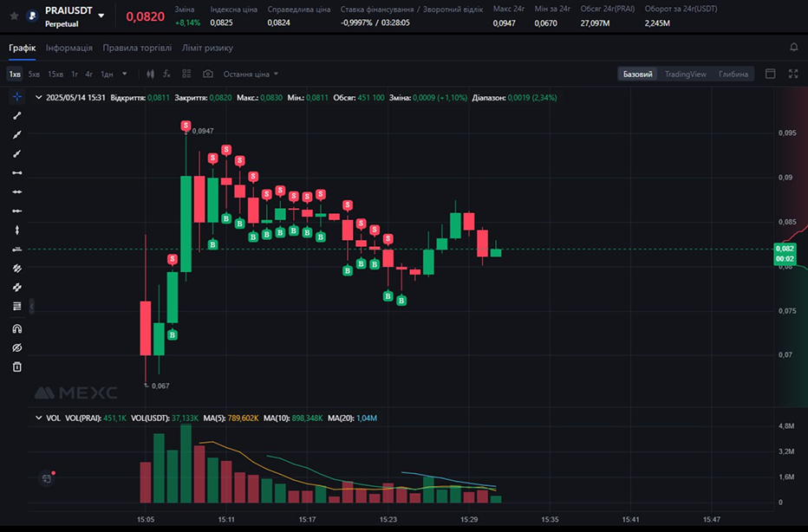808x532 pixels.
Task: Enter fullscreen chart mode
Action: point(793,75)
